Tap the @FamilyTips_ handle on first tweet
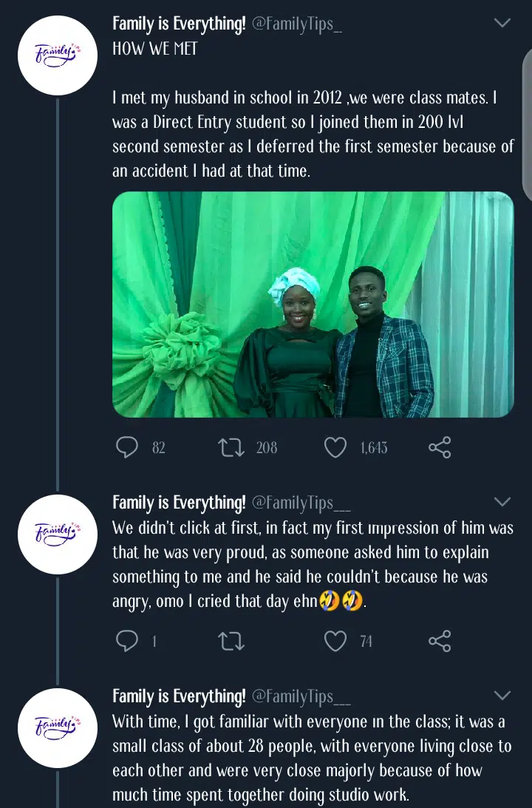The image size is (532, 808). point(297,24)
